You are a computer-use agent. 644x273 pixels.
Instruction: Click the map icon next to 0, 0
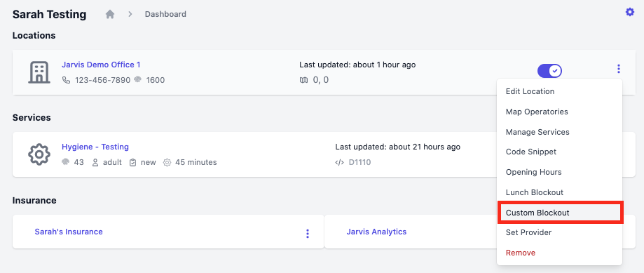pos(303,80)
